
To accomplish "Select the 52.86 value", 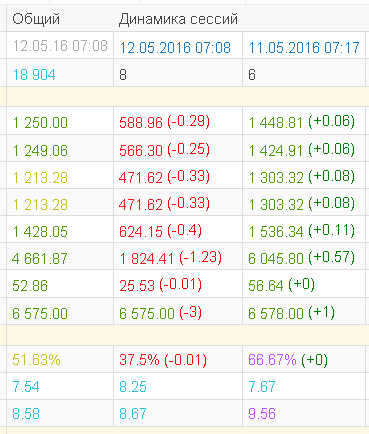I will pyautogui.click(x=30, y=286).
